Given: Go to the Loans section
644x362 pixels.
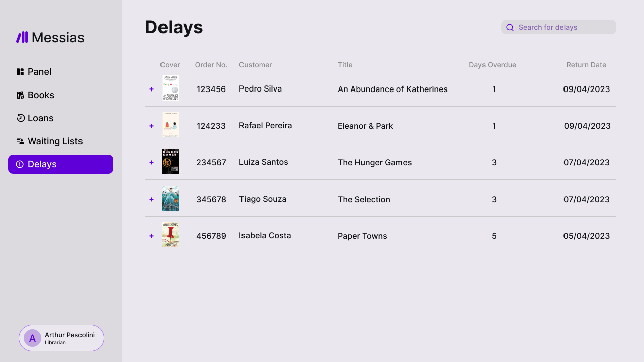Looking at the screenshot, I should click(x=40, y=118).
